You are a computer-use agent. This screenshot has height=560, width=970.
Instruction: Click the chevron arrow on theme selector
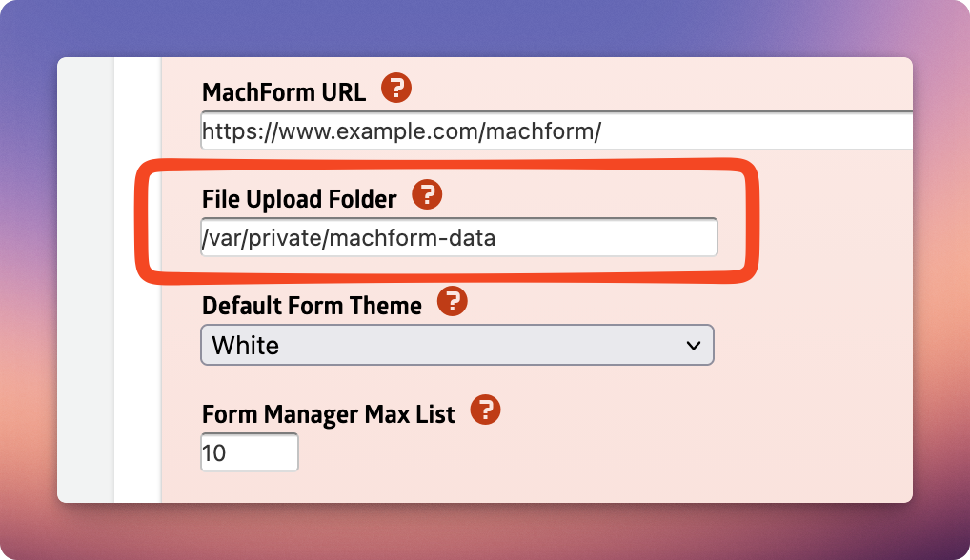click(x=694, y=346)
